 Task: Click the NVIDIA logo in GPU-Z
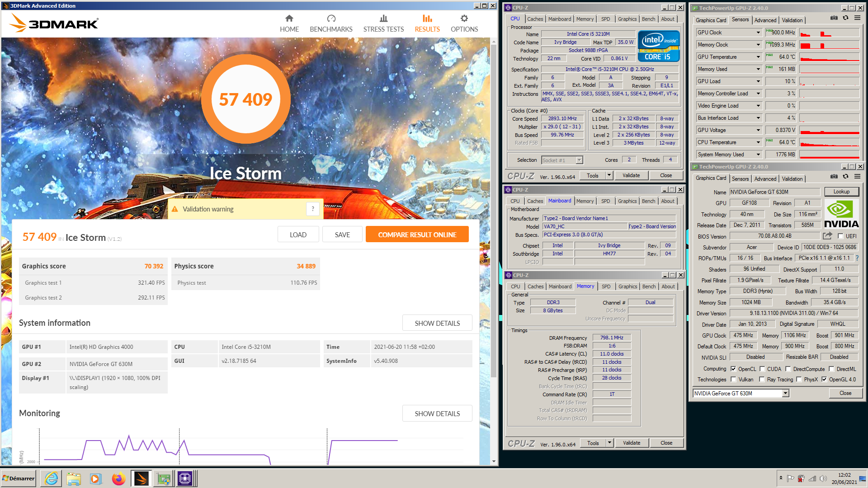841,214
